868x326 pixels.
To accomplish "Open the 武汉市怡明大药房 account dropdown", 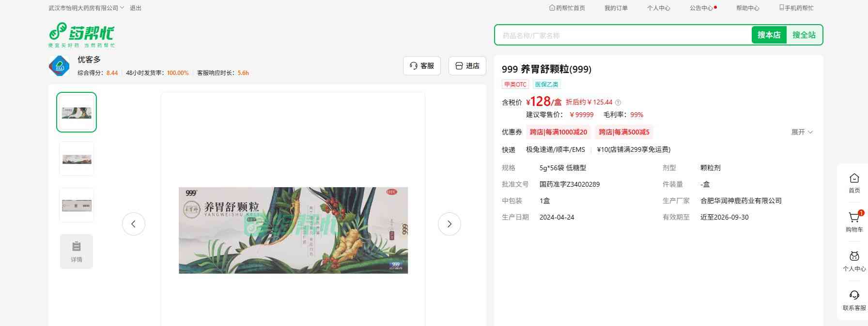I will click(86, 8).
